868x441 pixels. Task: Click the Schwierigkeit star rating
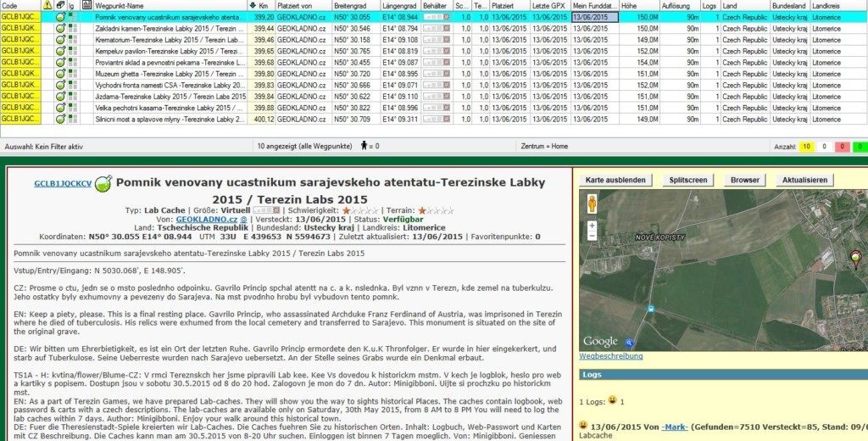pyautogui.click(x=359, y=210)
